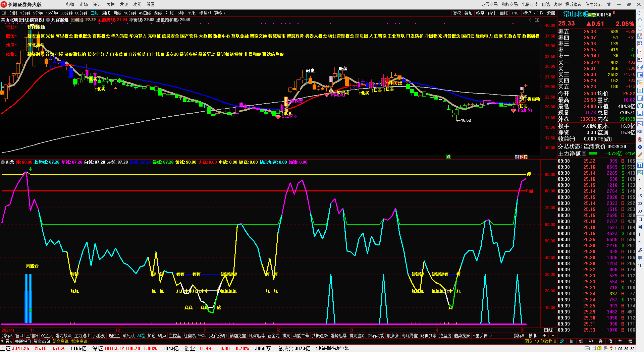Image resolution: width=644 pixels, height=352 pixels.
Task: Click the 投诉建议 link
Action: tap(574, 4)
